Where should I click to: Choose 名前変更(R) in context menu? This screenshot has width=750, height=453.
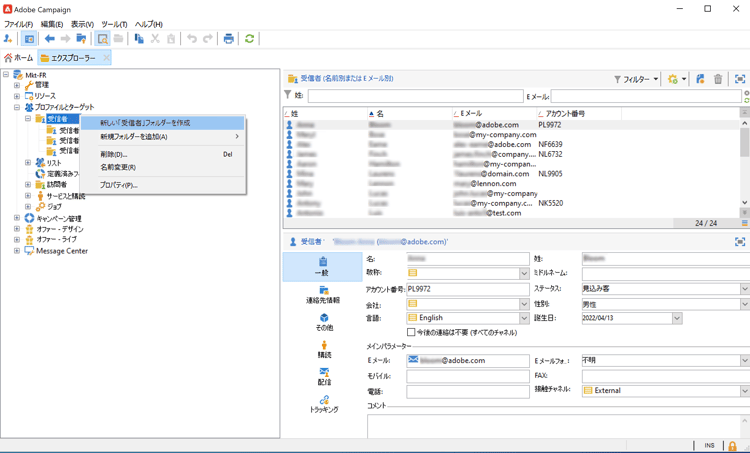[x=163, y=167]
